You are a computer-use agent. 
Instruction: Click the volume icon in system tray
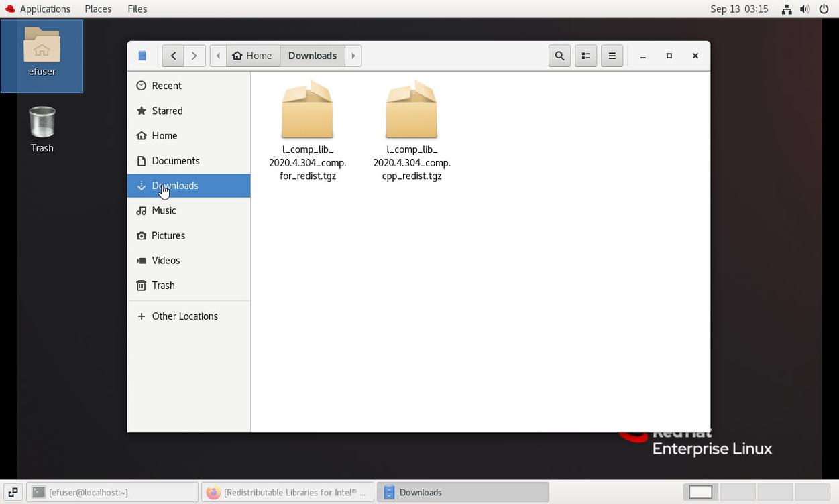[805, 9]
